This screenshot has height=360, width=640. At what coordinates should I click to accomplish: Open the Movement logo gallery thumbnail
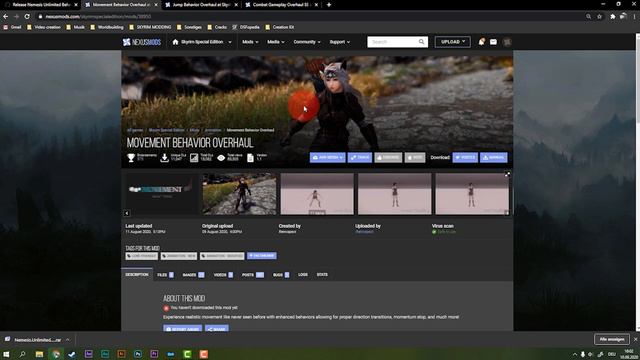162,193
